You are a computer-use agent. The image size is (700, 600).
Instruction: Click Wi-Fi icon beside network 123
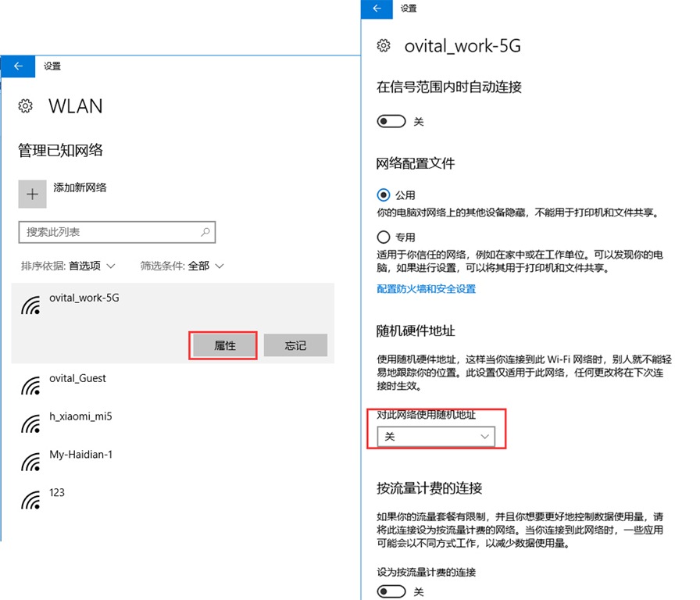31,500
